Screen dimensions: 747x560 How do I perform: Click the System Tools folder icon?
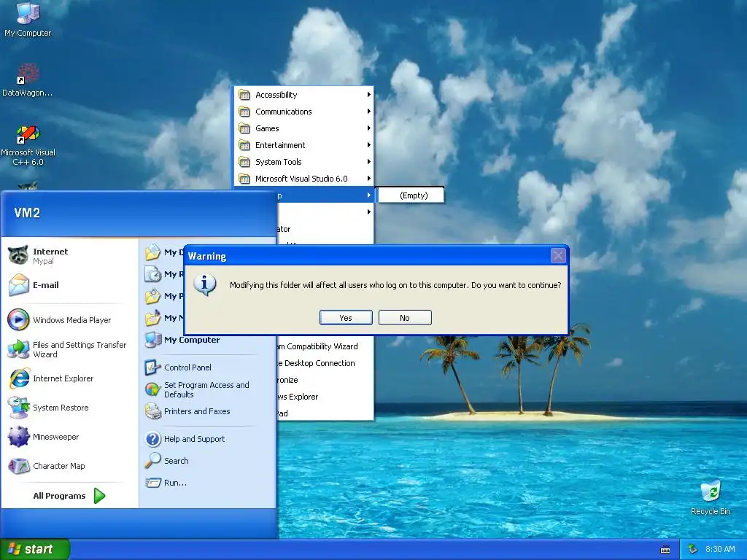coord(244,162)
